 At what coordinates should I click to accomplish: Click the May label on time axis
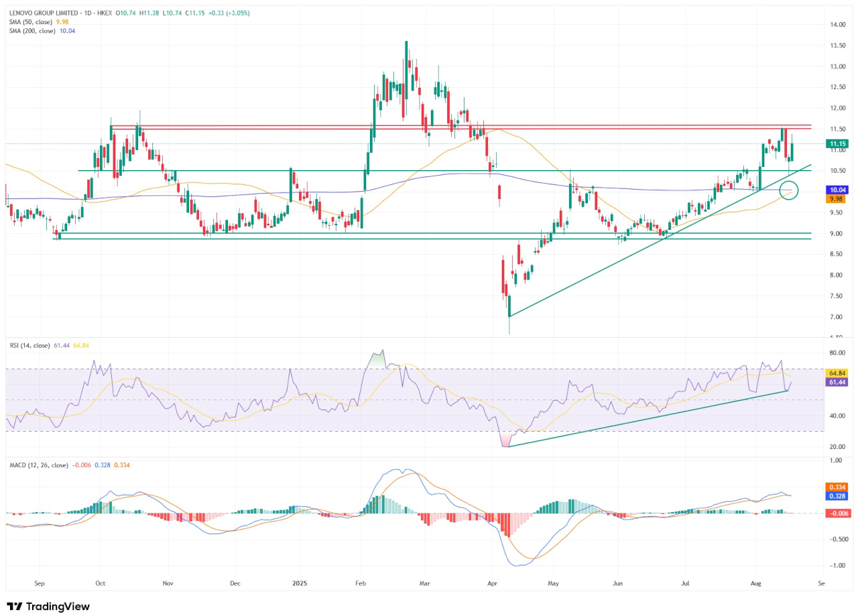[553, 584]
